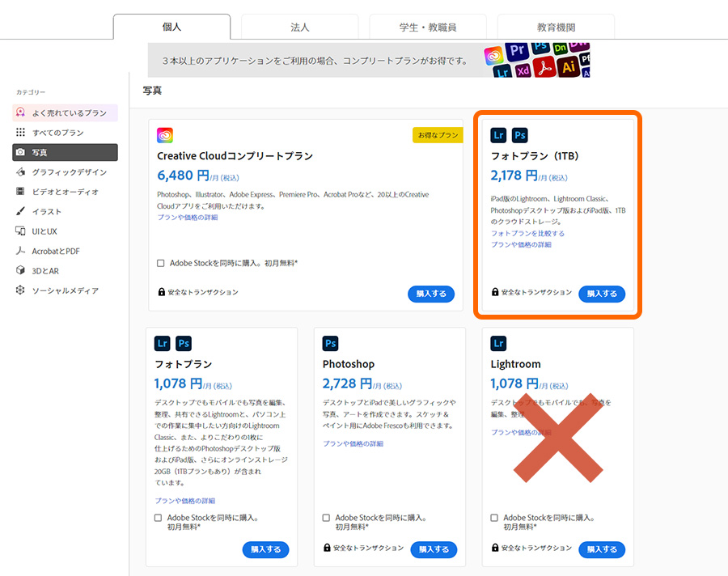728x576 pixels.
Task: Select the 写真 category
Action: point(65,152)
